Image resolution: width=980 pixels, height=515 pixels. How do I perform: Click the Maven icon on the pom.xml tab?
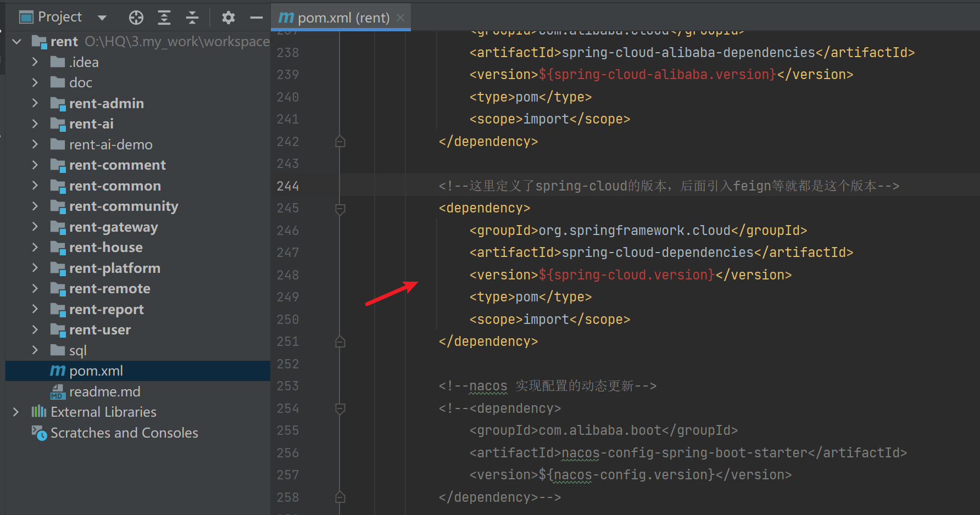286,17
